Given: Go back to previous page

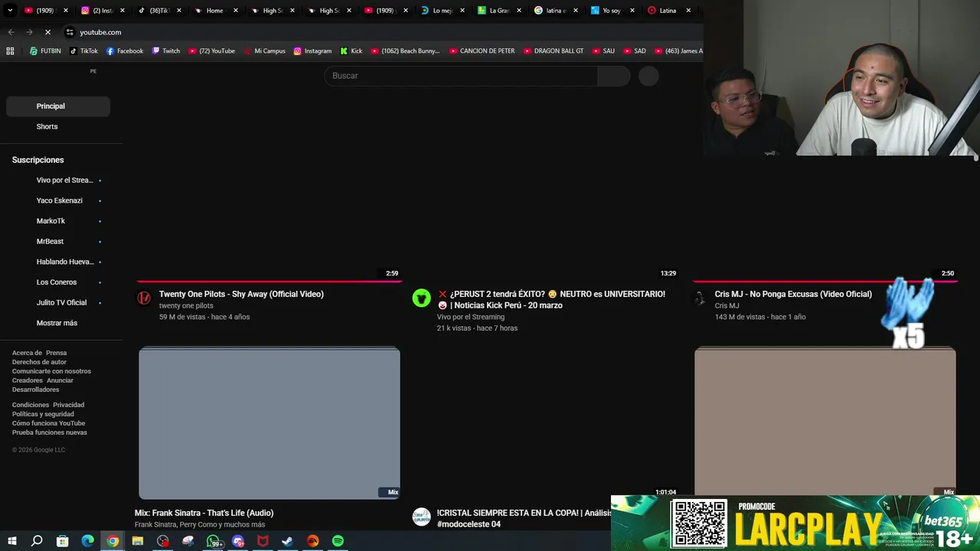Looking at the screenshot, I should 11,32.
